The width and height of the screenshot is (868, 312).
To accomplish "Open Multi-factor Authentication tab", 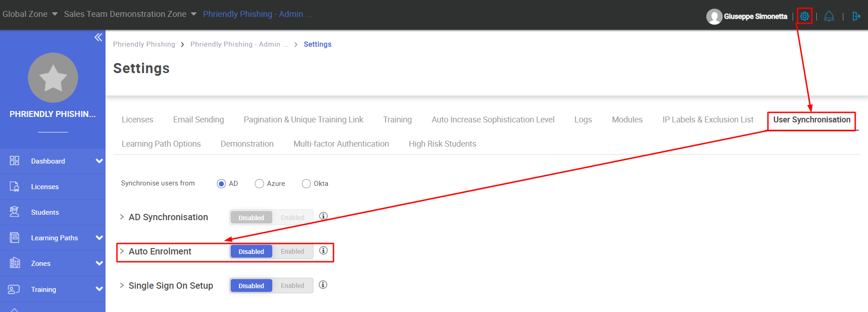I will pyautogui.click(x=341, y=144).
